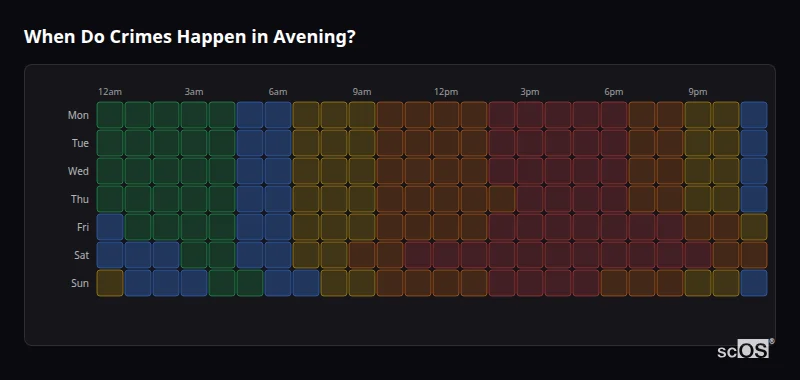Click the Friday 9pm orange cell
Image resolution: width=800 pixels, height=380 pixels.
tap(698, 227)
